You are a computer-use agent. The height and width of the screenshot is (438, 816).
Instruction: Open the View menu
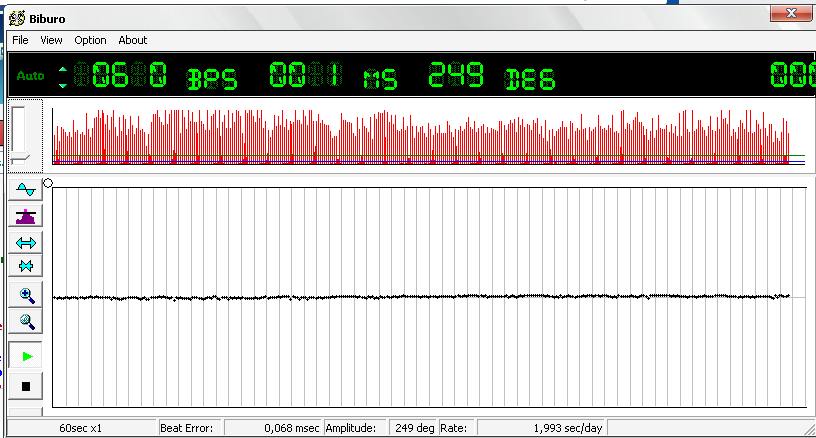coord(51,40)
